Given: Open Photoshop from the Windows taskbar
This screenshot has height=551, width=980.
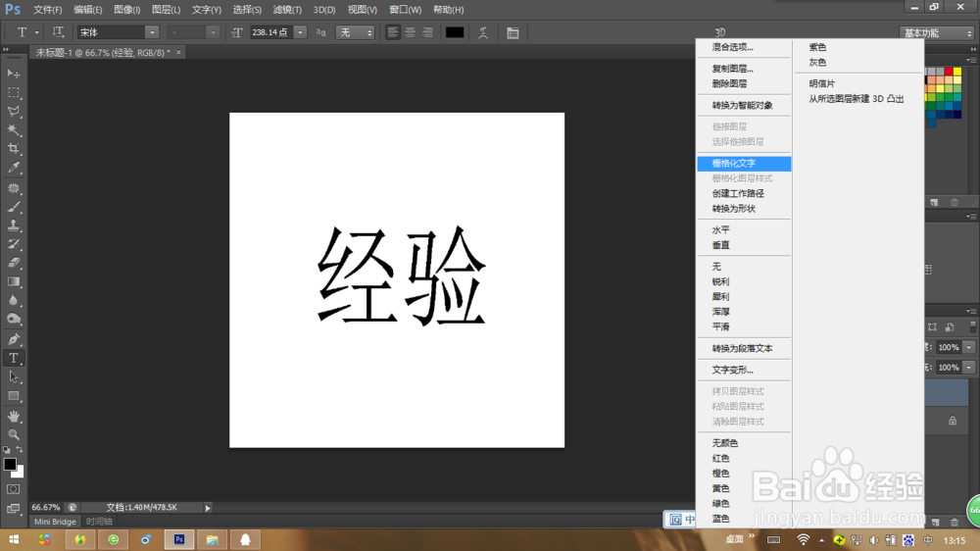Looking at the screenshot, I should 179,540.
